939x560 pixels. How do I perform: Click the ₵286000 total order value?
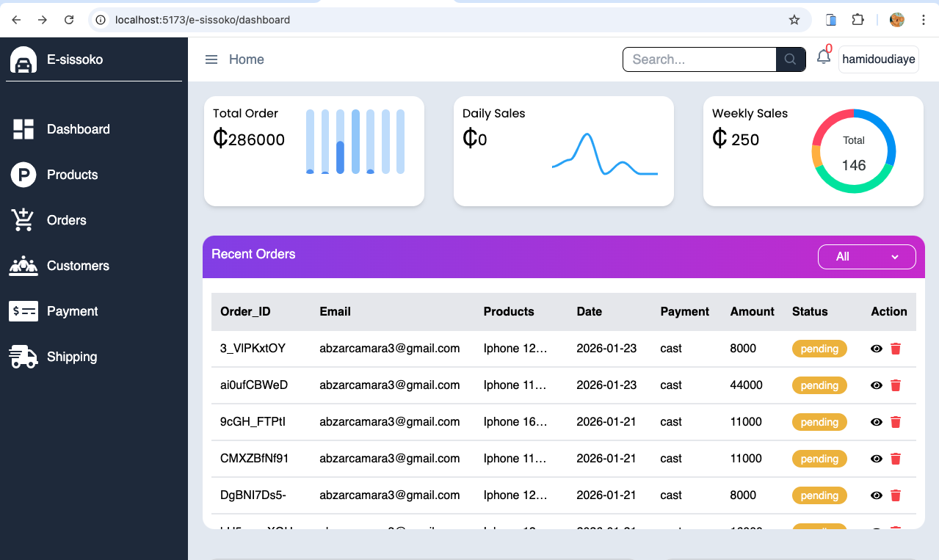249,139
